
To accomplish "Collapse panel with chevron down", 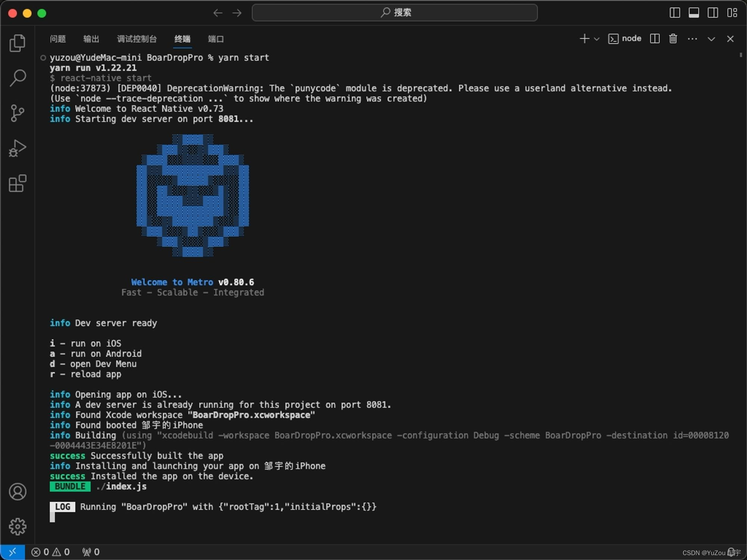I will (x=711, y=39).
